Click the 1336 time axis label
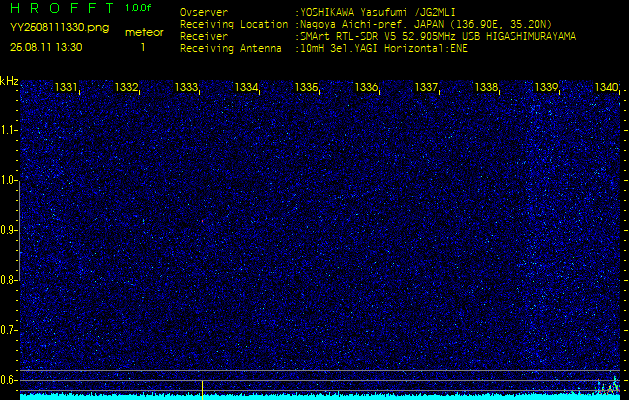This screenshot has height=400, width=629. pos(366,87)
